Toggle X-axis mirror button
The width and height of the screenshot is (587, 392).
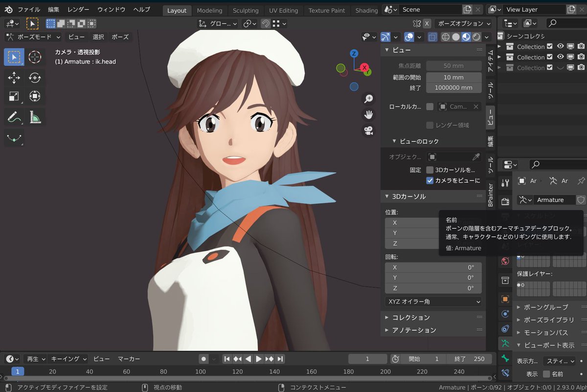(x=427, y=23)
